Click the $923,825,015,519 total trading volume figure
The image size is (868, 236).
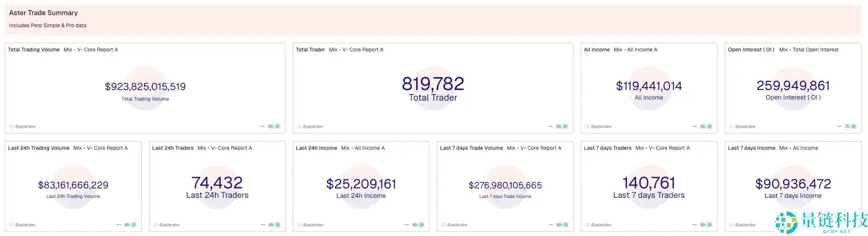[x=145, y=86]
